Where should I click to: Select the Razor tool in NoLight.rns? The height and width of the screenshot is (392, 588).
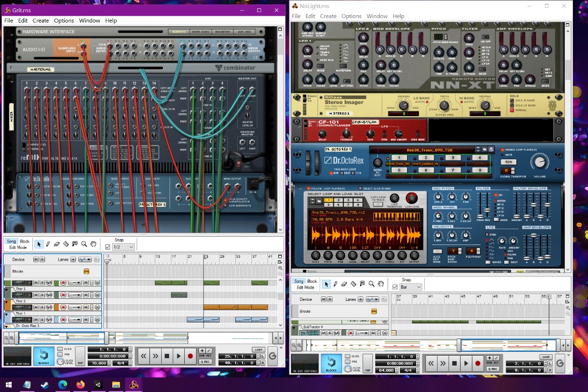tap(353, 284)
